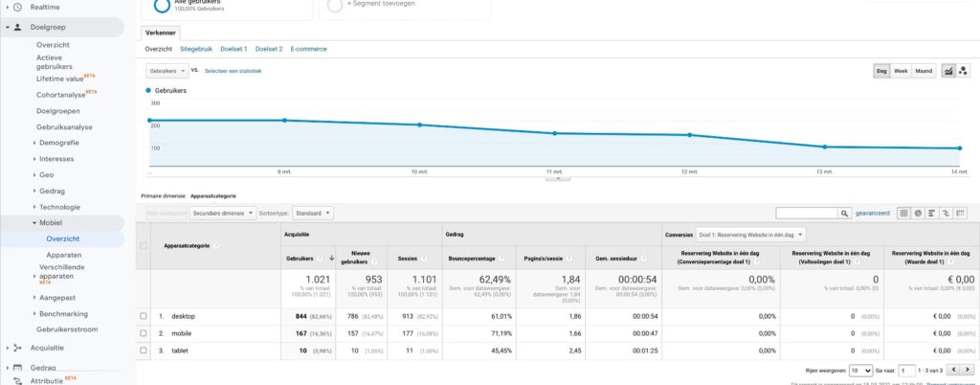The width and height of the screenshot is (980, 385).
Task: Open help icon beside Bouncepercentage header
Action: pos(500,259)
